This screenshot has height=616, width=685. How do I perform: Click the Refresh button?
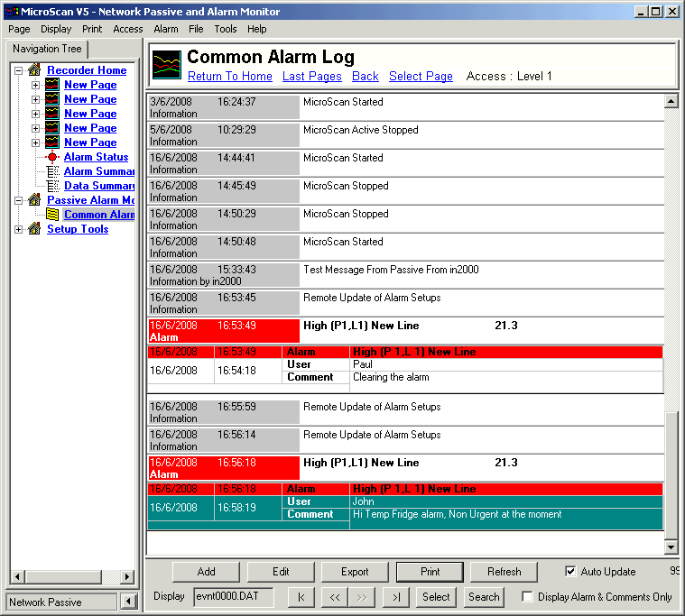point(504,572)
